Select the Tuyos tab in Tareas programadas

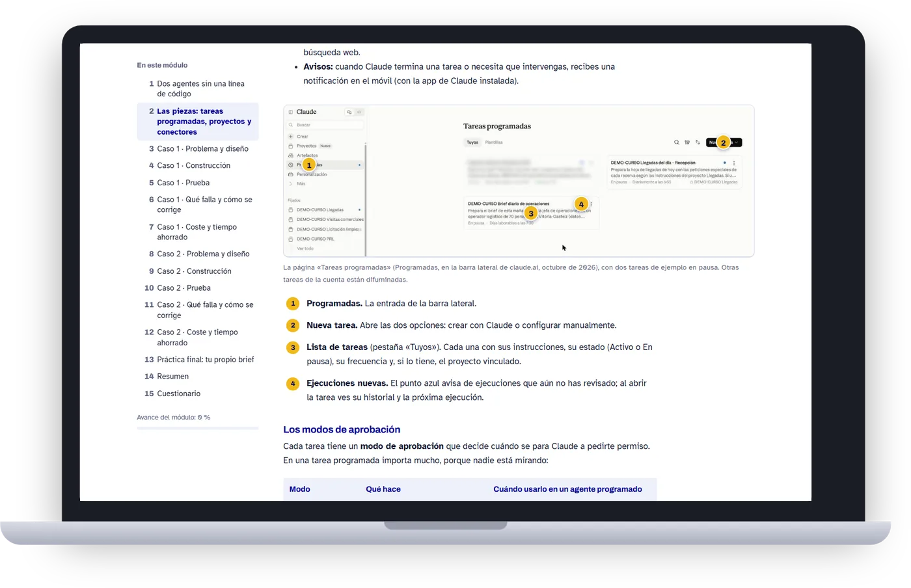tap(472, 142)
